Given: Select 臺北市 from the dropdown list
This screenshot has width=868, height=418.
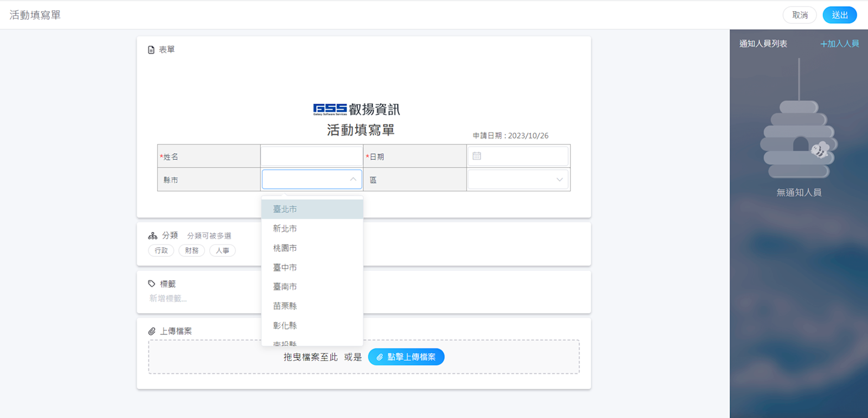Looking at the screenshot, I should [x=285, y=209].
